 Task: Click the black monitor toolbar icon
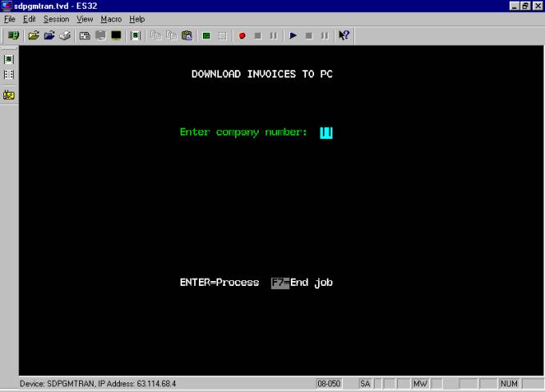[116, 35]
